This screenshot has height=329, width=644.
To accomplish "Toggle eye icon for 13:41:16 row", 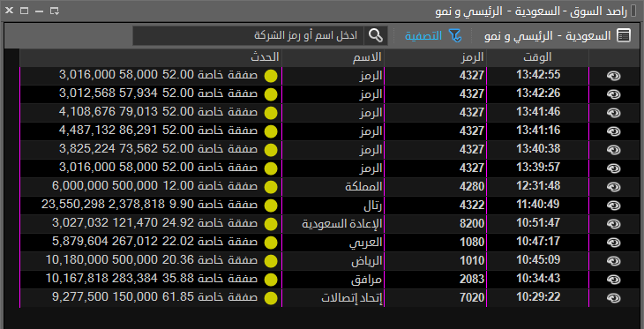I will click(614, 131).
